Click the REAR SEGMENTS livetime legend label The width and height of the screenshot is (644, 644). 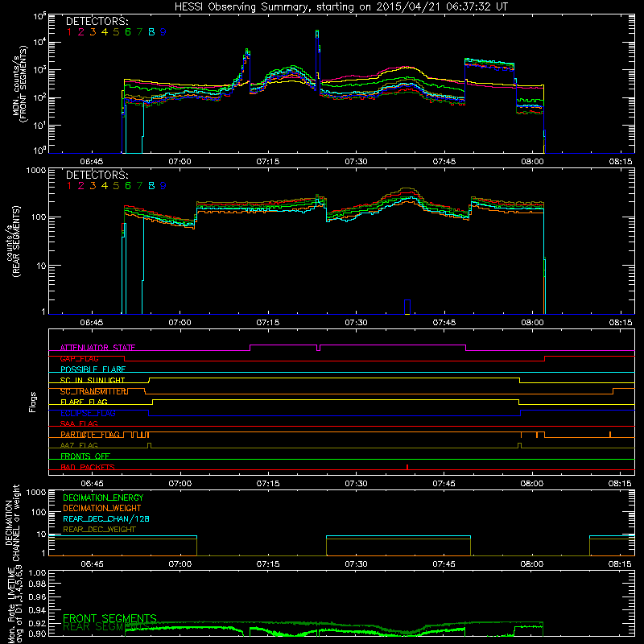click(106, 627)
